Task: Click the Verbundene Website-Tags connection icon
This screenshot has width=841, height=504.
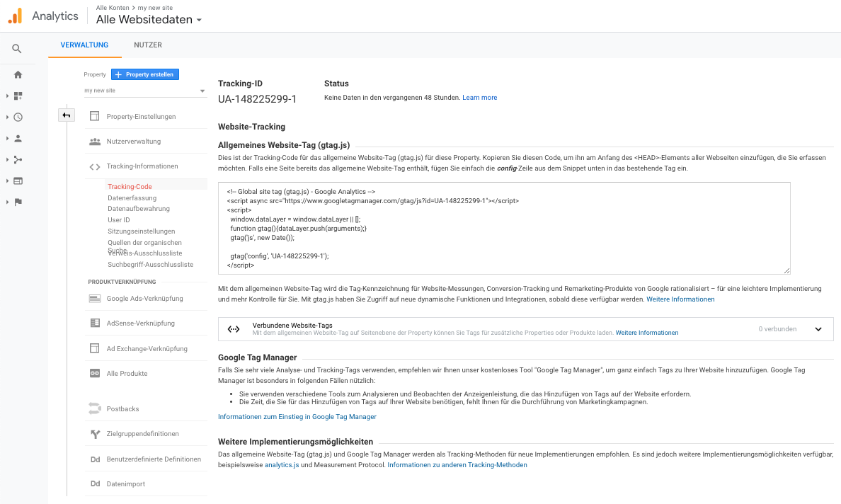Action: click(234, 329)
